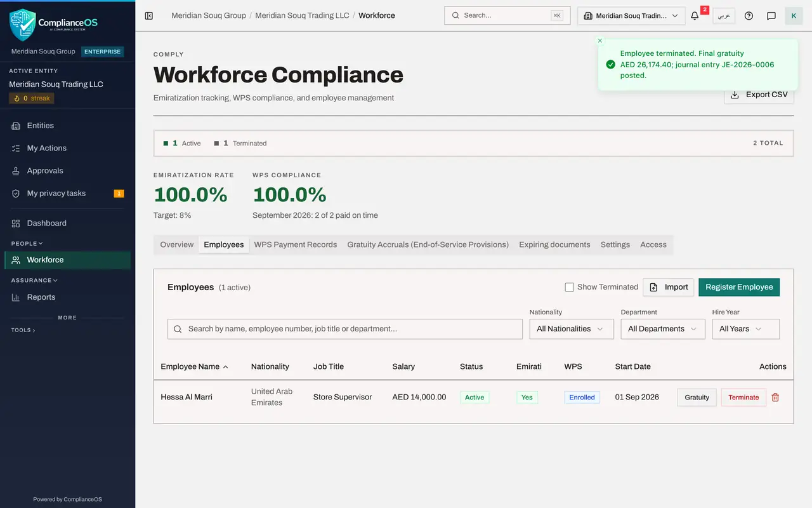This screenshot has height=508, width=812.
Task: Click the Dashboard grid icon
Action: point(16,224)
